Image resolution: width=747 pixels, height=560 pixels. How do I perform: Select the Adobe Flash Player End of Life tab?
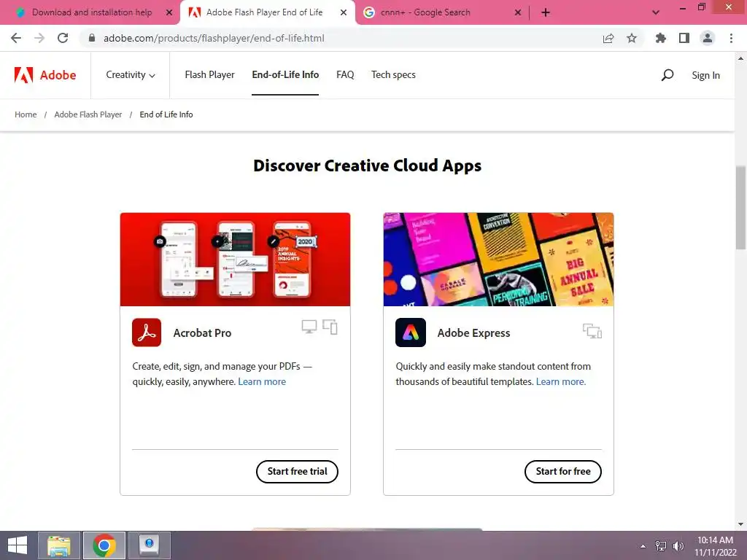click(x=264, y=12)
